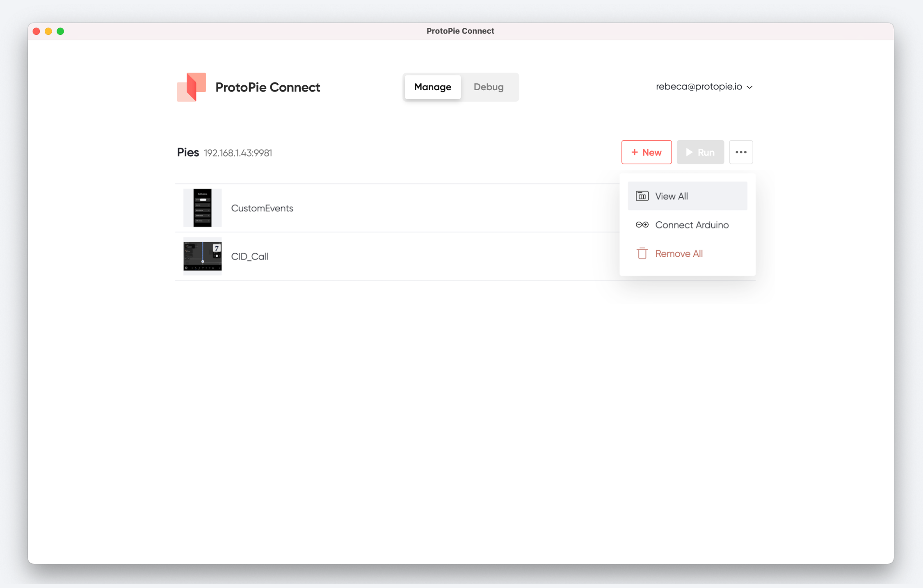Click the plus icon on New button
Viewport: 923px width, 588px height.
[x=634, y=152]
